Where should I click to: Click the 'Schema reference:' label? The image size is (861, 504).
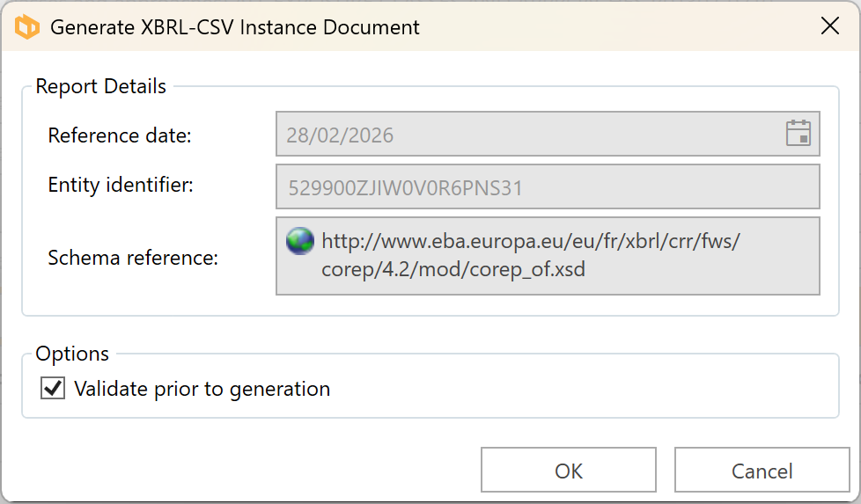[x=133, y=258]
